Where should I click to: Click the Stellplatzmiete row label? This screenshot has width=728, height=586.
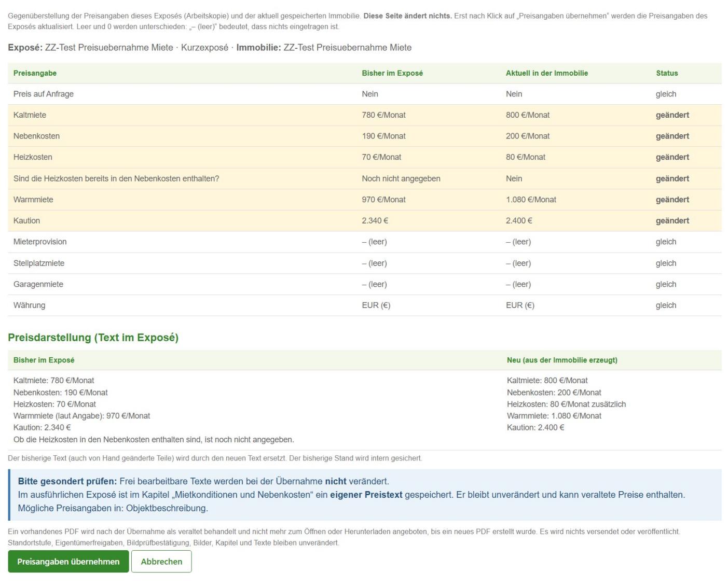(39, 263)
